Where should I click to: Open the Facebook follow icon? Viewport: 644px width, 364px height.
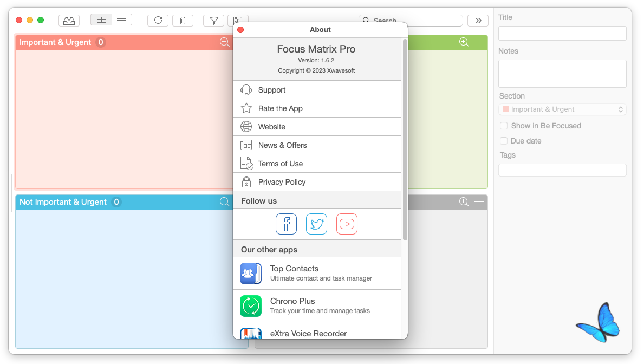click(x=287, y=224)
